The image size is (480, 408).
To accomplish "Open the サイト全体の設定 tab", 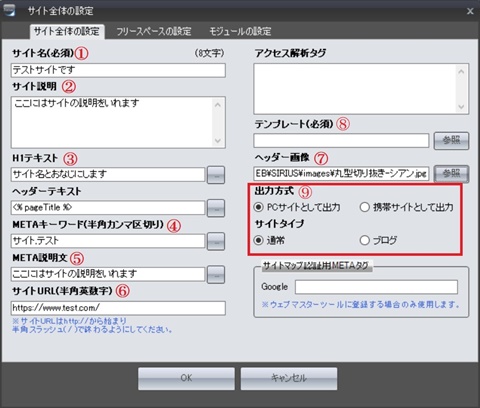I will [x=67, y=32].
